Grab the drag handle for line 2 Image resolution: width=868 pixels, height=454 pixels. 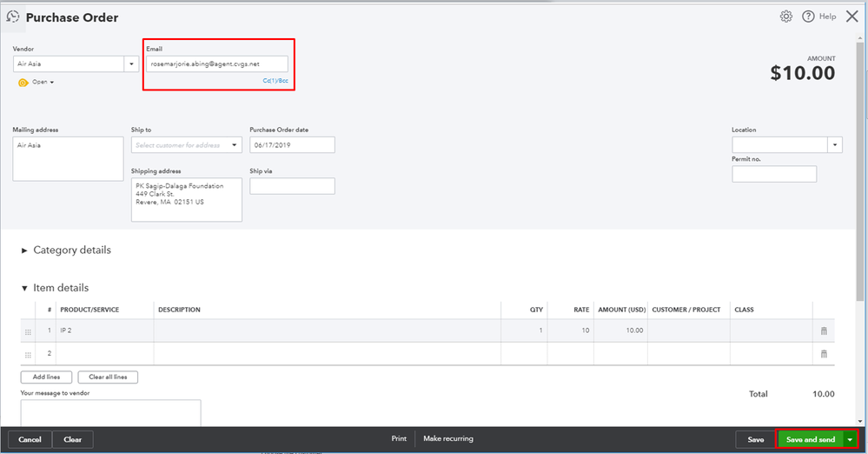[28, 355]
